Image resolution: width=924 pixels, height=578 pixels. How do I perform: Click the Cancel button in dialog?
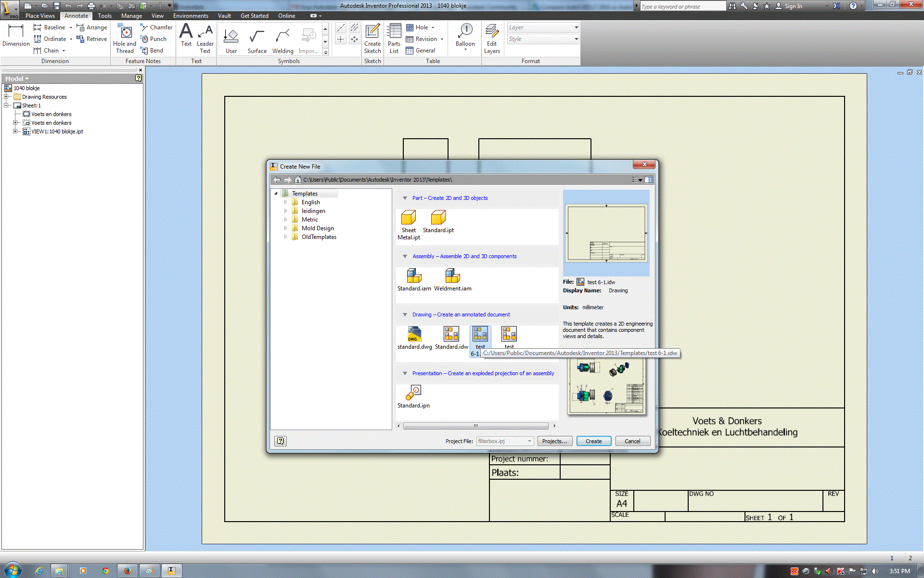pyautogui.click(x=632, y=441)
